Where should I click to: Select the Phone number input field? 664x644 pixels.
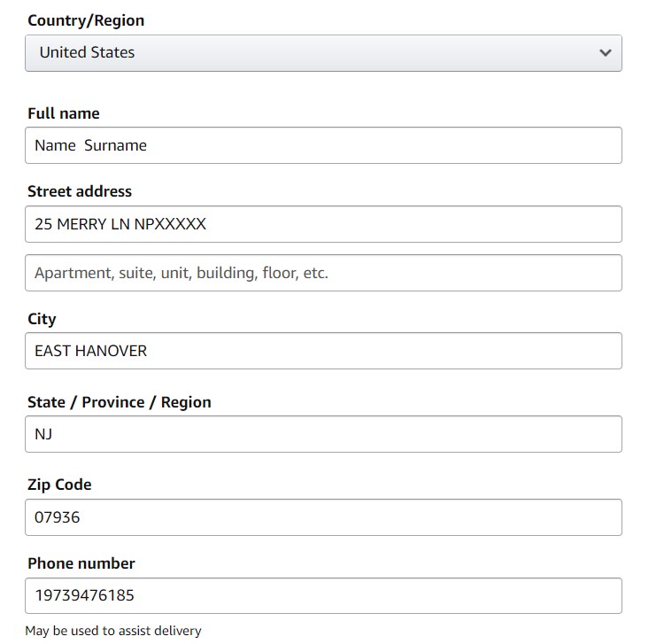point(323,596)
